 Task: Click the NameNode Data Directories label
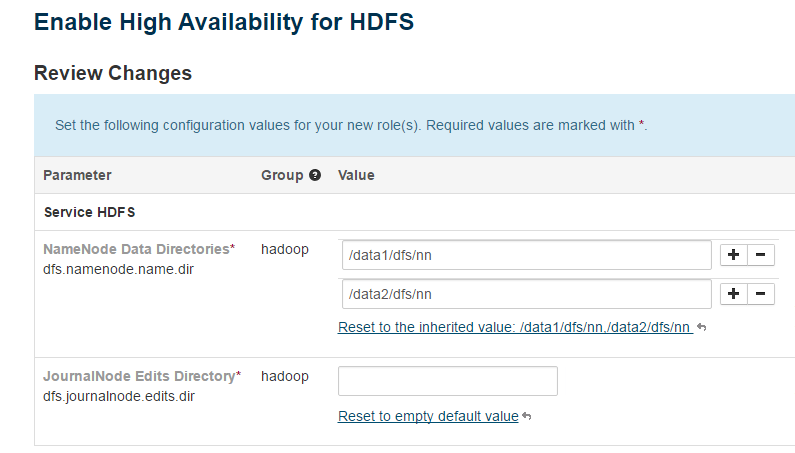point(136,248)
